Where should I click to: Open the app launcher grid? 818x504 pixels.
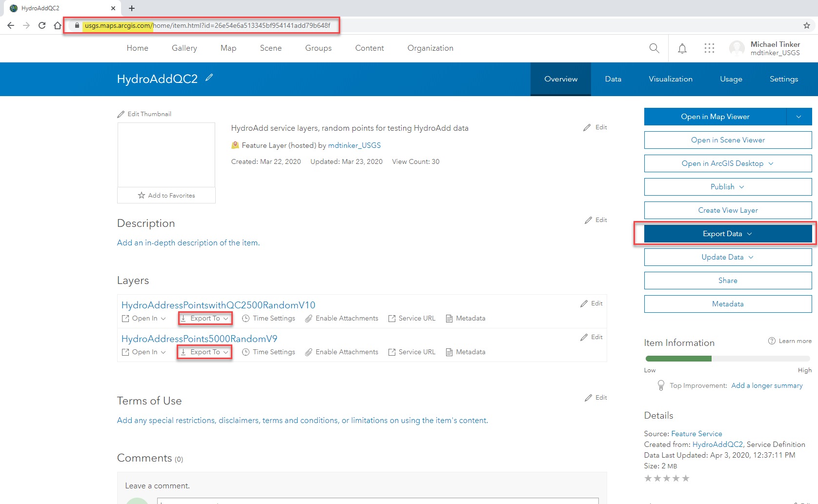709,48
